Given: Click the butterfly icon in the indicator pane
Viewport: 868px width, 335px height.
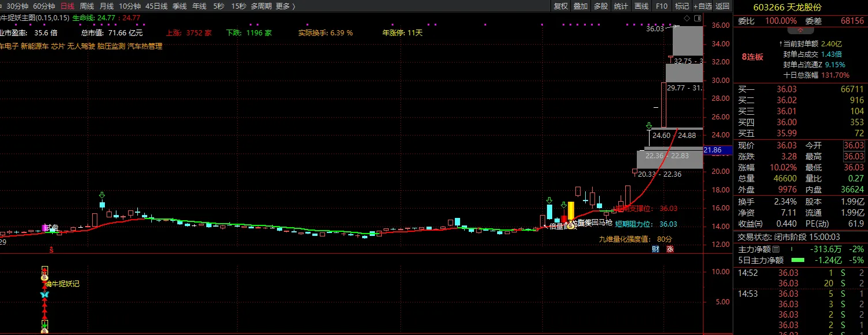Looking at the screenshot, I should pos(45,294).
